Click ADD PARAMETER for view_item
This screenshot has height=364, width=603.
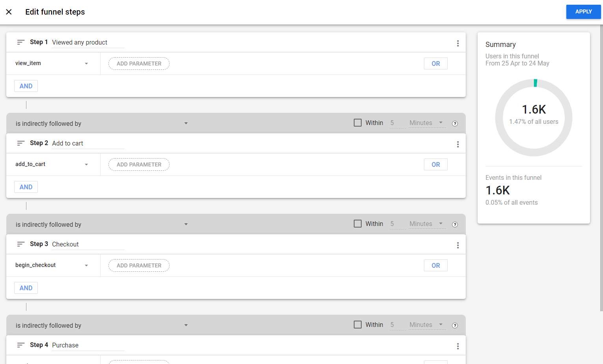click(139, 63)
